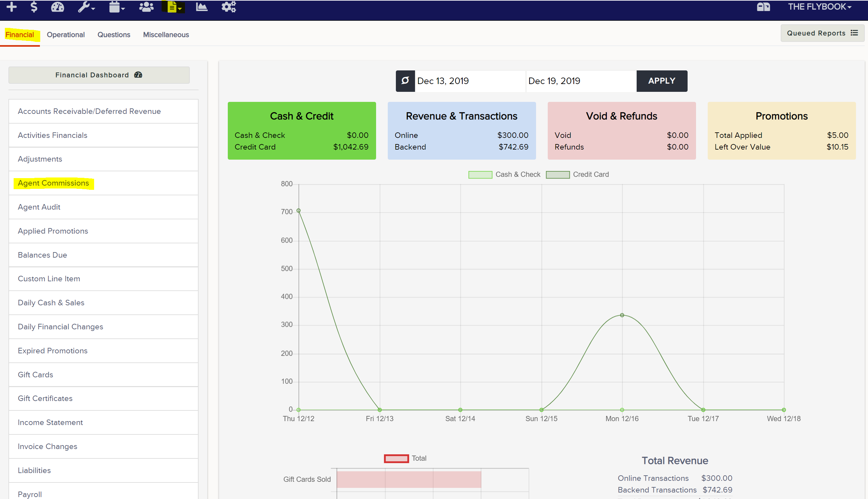The width and height of the screenshot is (868, 499).
Task: Open the gears settings icon
Action: coord(228,7)
